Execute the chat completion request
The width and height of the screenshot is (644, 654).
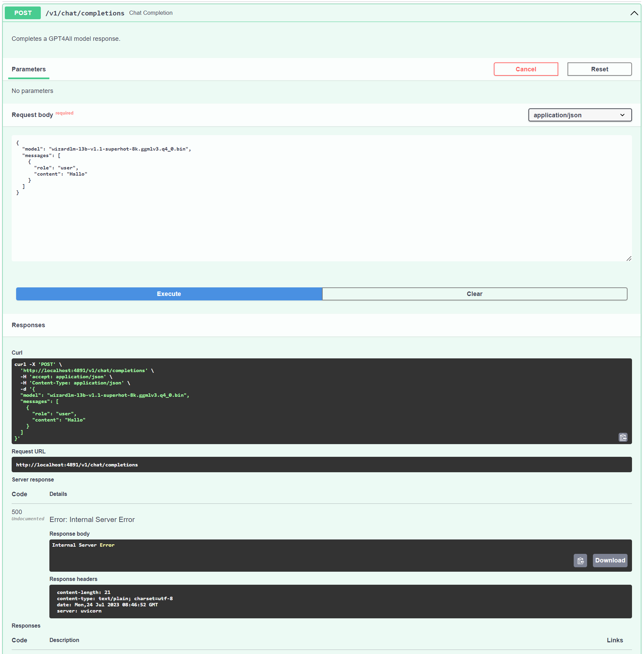pos(169,294)
